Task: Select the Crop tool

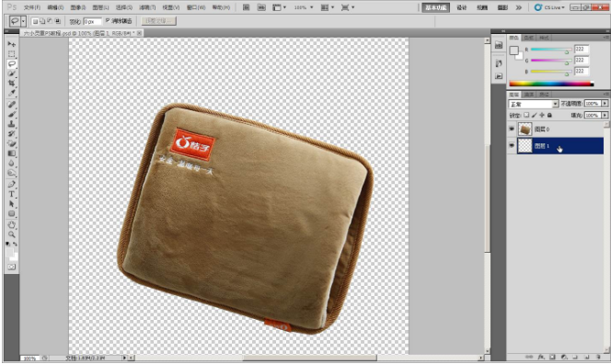Action: tap(12, 83)
